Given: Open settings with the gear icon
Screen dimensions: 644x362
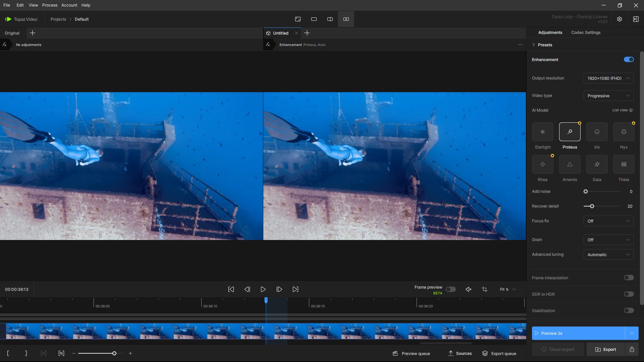Looking at the screenshot, I should [620, 19].
